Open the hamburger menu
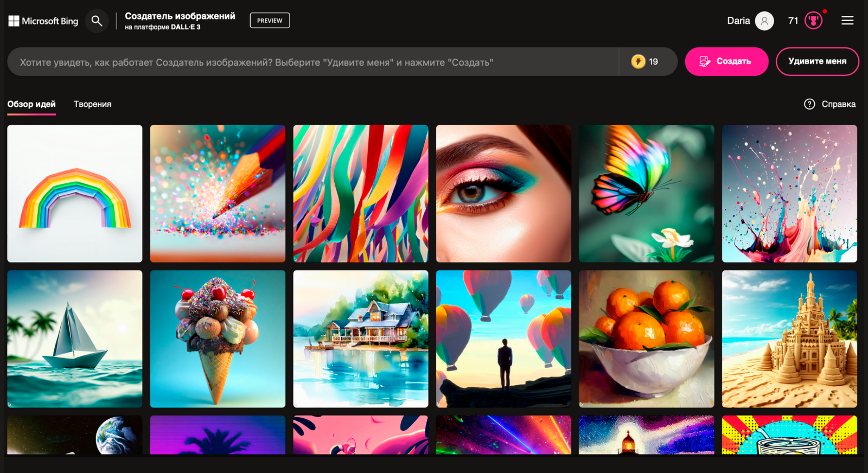 coord(847,21)
